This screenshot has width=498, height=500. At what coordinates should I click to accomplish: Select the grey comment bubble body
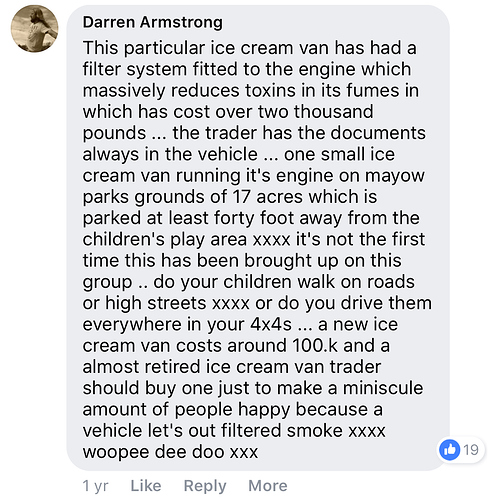point(258,238)
